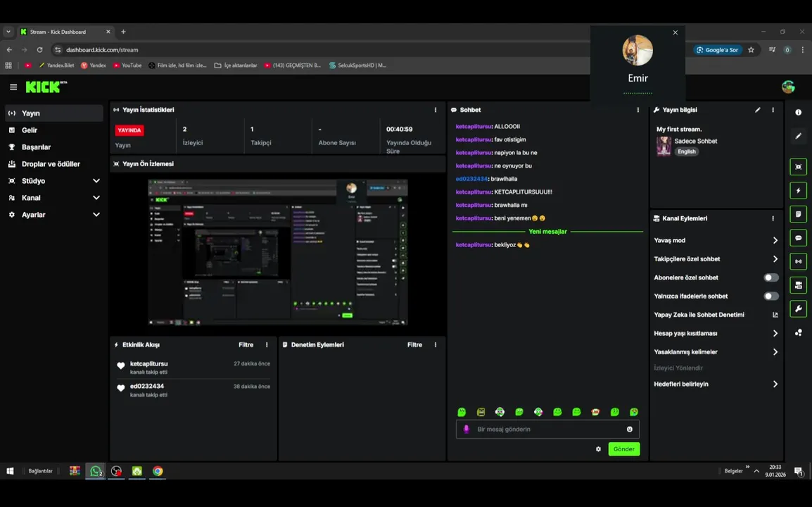The height and width of the screenshot is (507, 812).
Task: Open chat settings gear beside Gönder
Action: [x=599, y=449]
